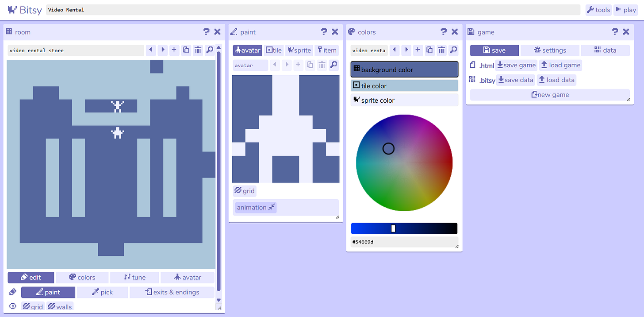The height and width of the screenshot is (317, 644).
Task: Edit the drawing name field 'avatar'
Action: (250, 65)
